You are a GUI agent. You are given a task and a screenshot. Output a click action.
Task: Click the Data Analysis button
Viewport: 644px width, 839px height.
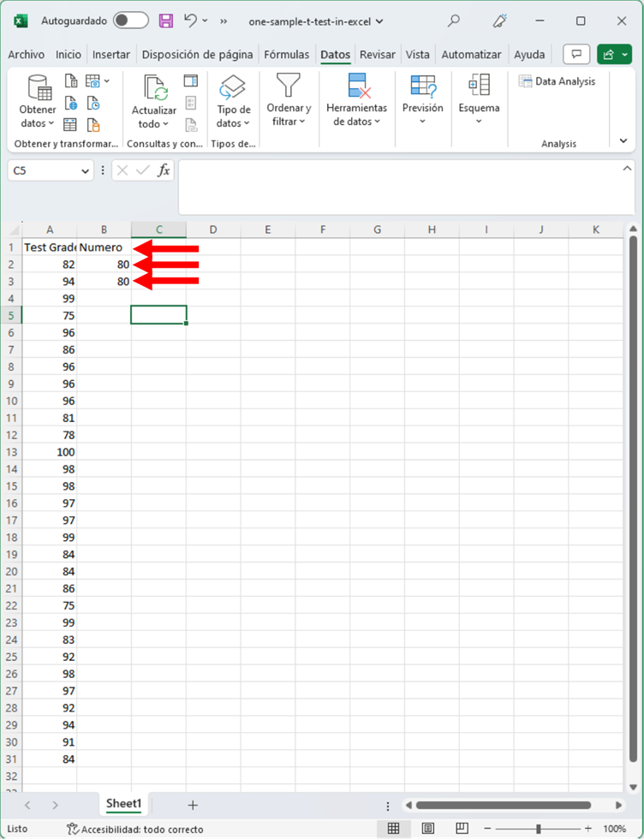(x=558, y=81)
